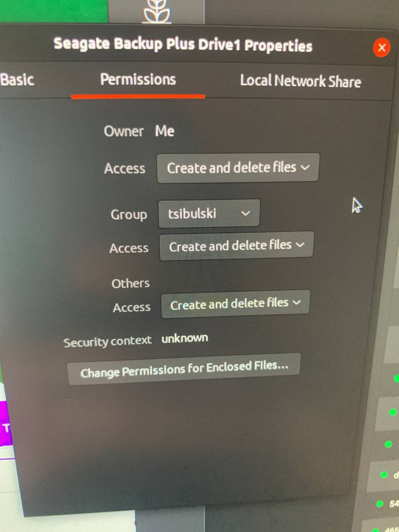The image size is (399, 532).
Task: Click the 'Me' owner value
Action: pos(165,131)
